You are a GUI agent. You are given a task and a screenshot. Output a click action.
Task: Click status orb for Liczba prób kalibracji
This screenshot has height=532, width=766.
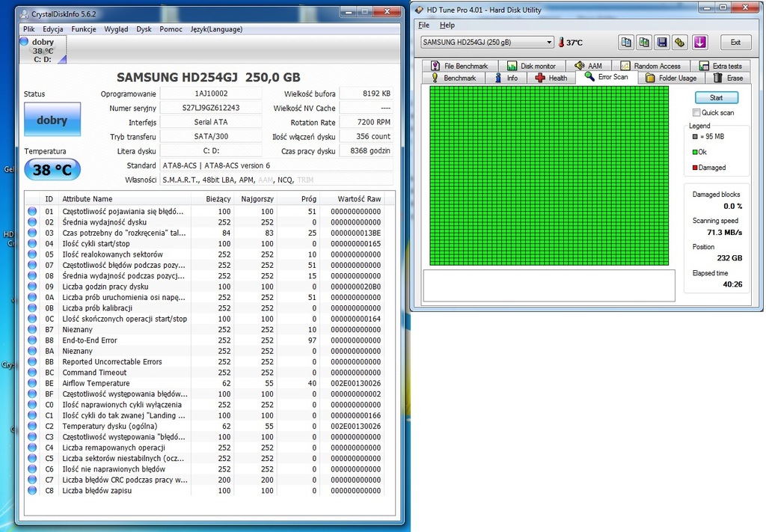[32, 308]
